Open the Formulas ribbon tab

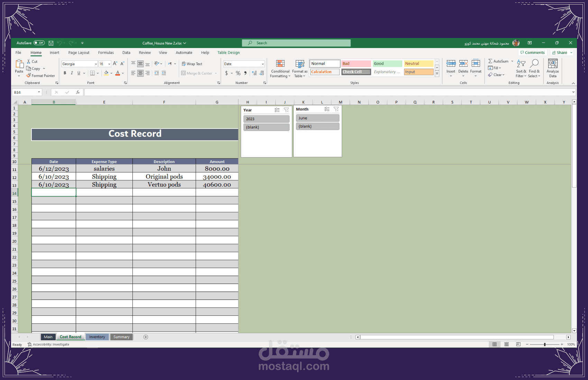106,53
